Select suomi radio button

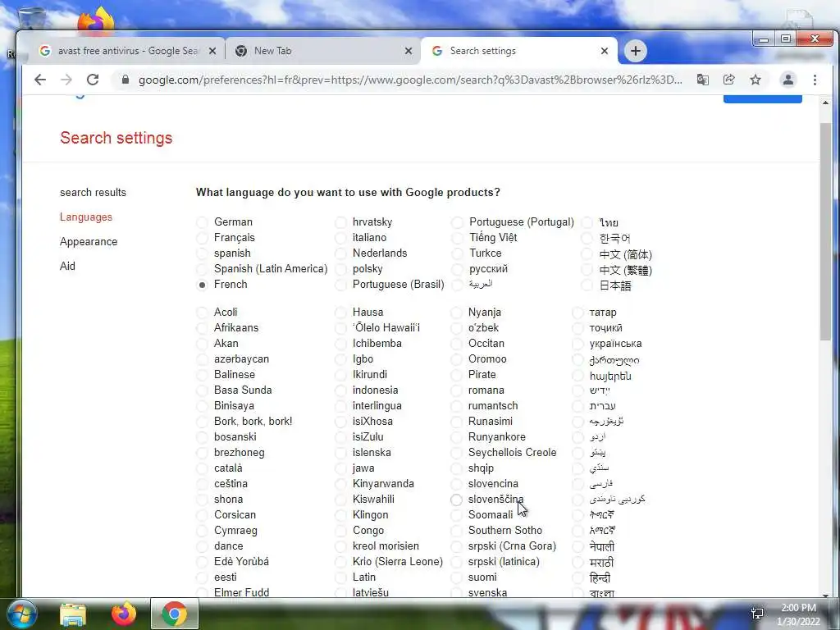point(456,577)
